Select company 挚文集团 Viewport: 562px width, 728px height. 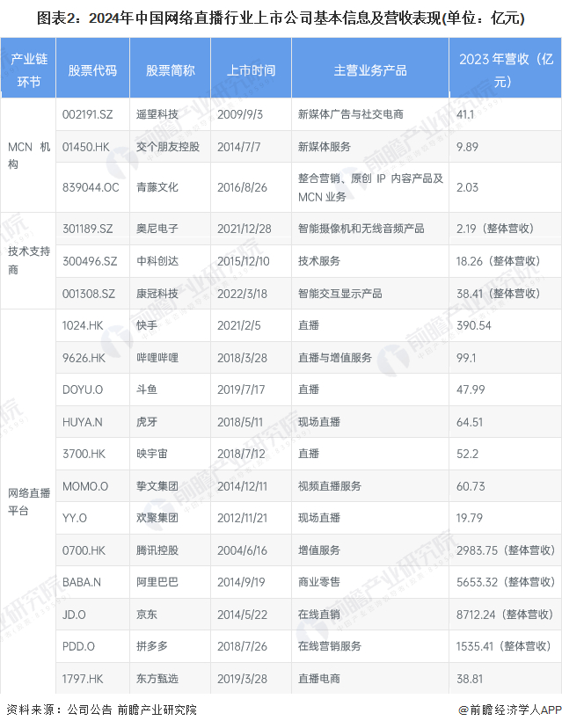click(157, 486)
